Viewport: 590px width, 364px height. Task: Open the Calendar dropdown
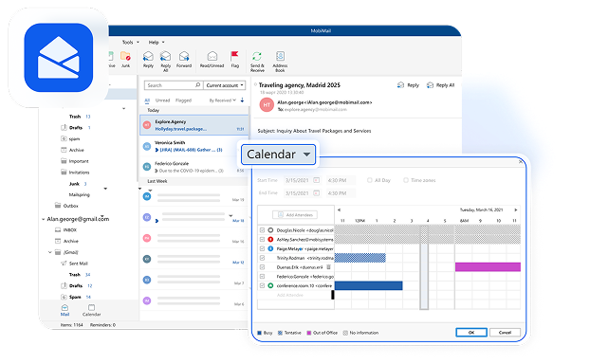pos(278,155)
